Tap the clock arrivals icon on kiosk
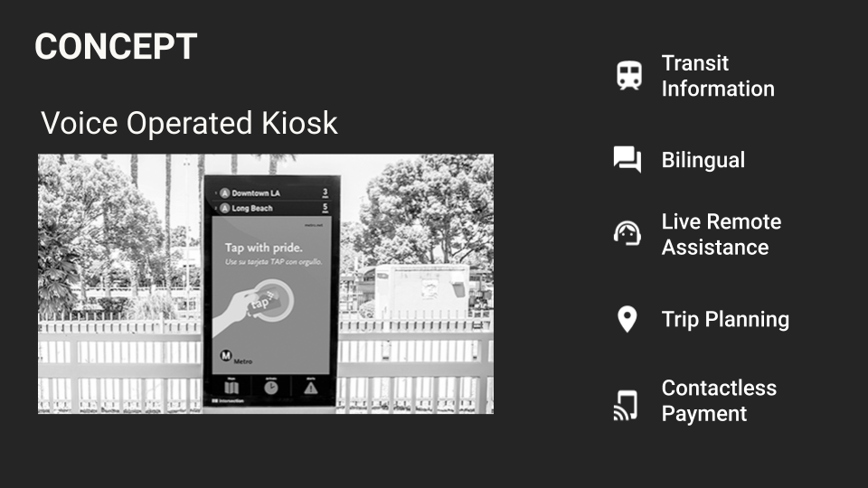Viewport: 868px width, 488px height. pos(270,388)
